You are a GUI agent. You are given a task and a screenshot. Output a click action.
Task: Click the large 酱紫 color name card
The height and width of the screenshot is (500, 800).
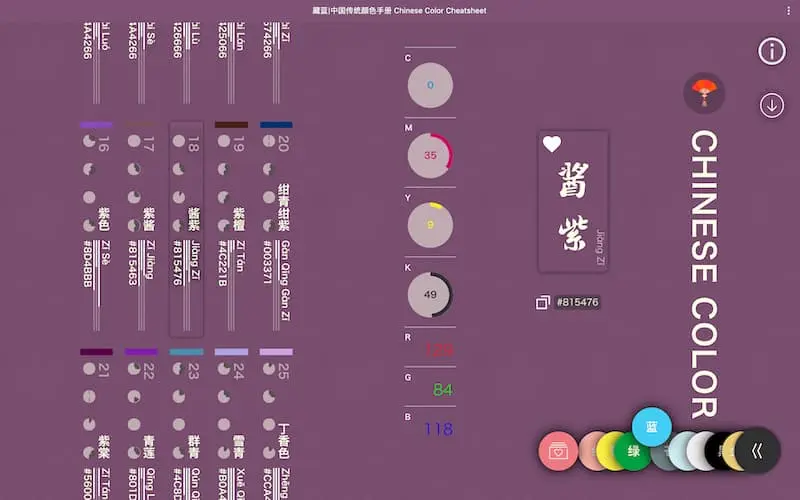573,202
